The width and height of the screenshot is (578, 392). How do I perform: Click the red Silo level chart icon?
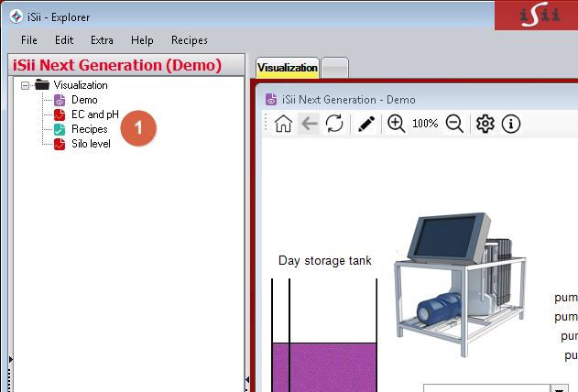pos(60,144)
